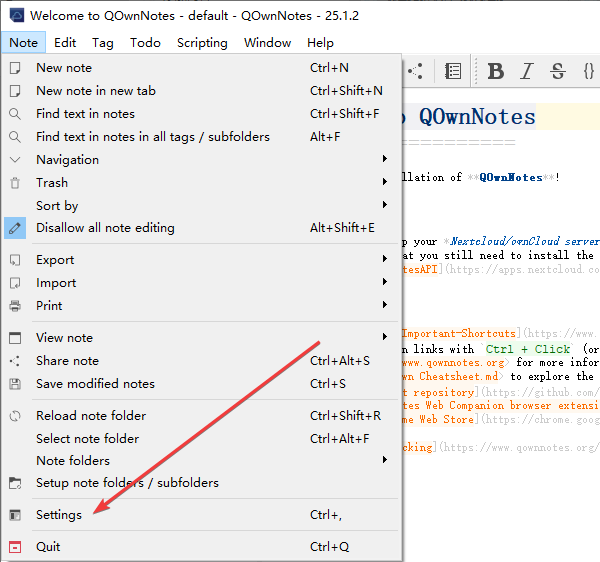Image resolution: width=600 pixels, height=562 pixels.
Task: Click the share icon in toolbar
Action: [x=415, y=71]
